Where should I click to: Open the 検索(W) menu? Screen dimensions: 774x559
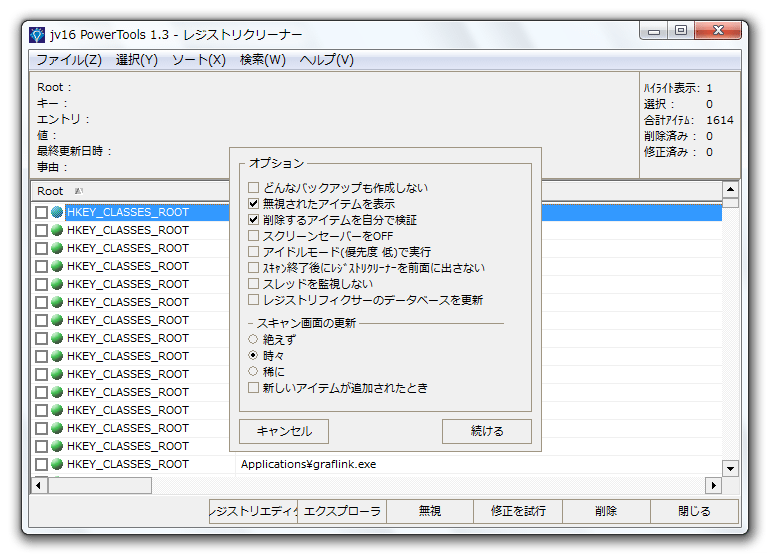263,60
